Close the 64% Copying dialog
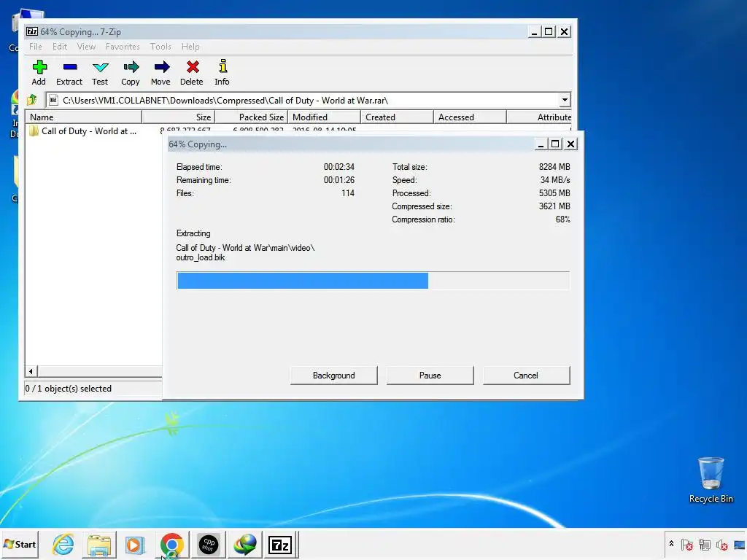The height and width of the screenshot is (560, 747). [570, 144]
